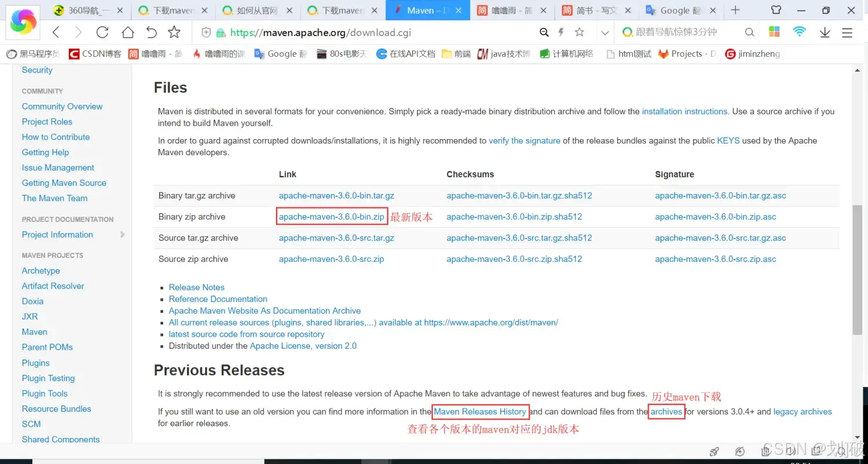
Task: Click the green padlock icon
Action: (221, 32)
